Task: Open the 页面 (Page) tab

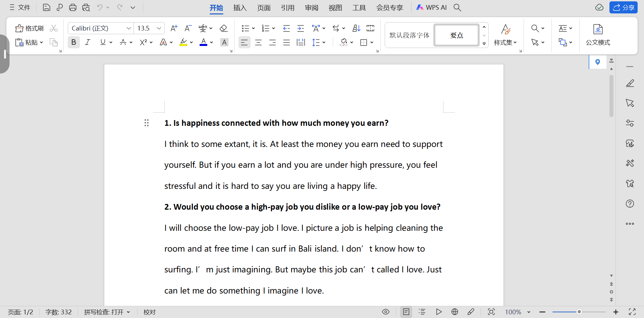Action: coord(264,8)
